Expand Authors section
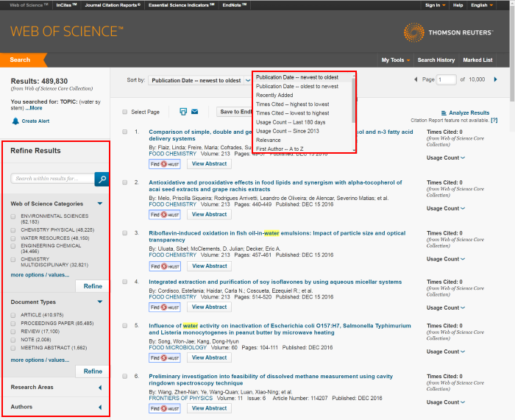This screenshot has width=515, height=420. point(100,407)
